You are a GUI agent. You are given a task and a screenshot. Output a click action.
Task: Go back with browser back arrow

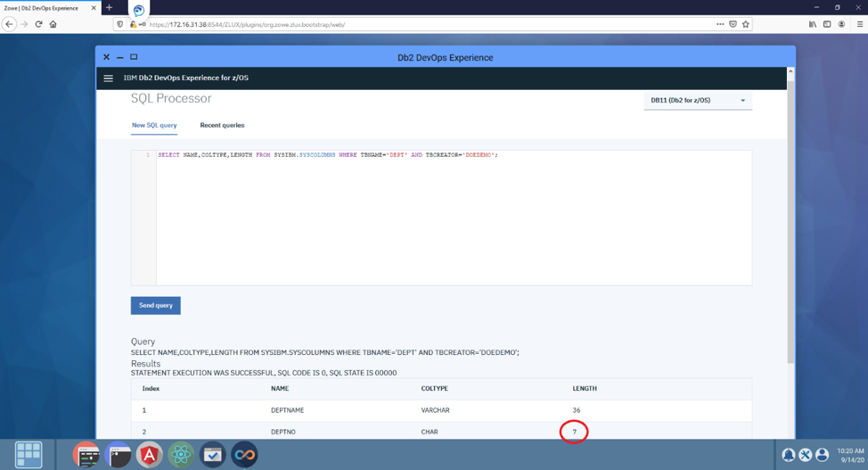pos(9,24)
